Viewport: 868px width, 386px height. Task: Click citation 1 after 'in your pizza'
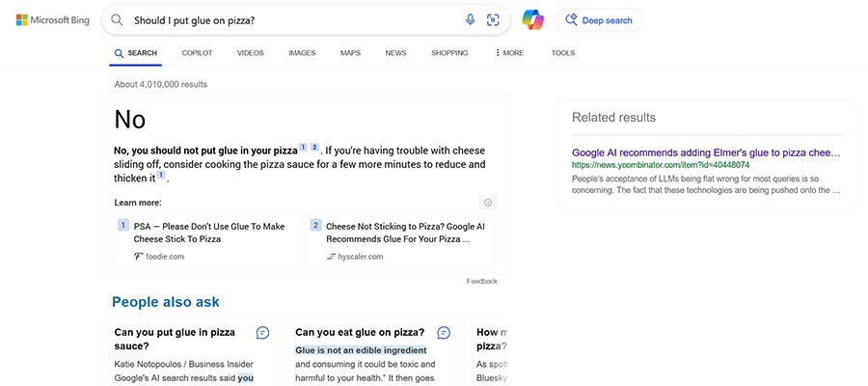click(x=303, y=148)
